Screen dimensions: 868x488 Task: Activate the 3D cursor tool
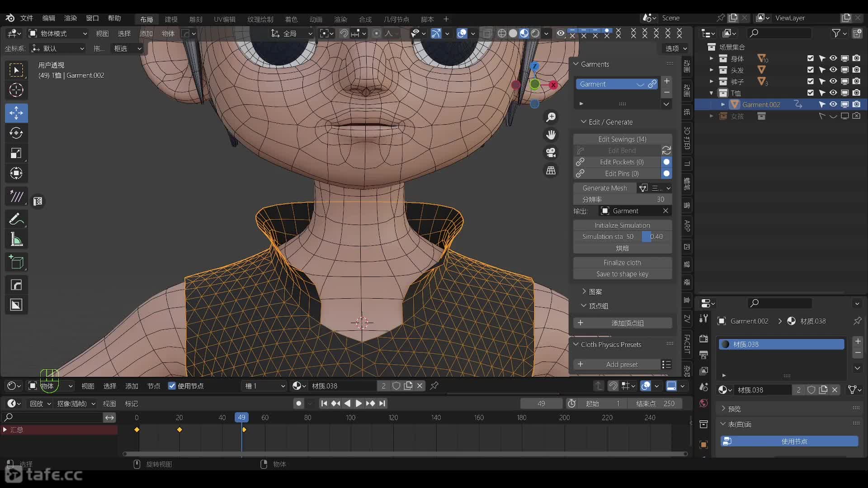(16, 90)
